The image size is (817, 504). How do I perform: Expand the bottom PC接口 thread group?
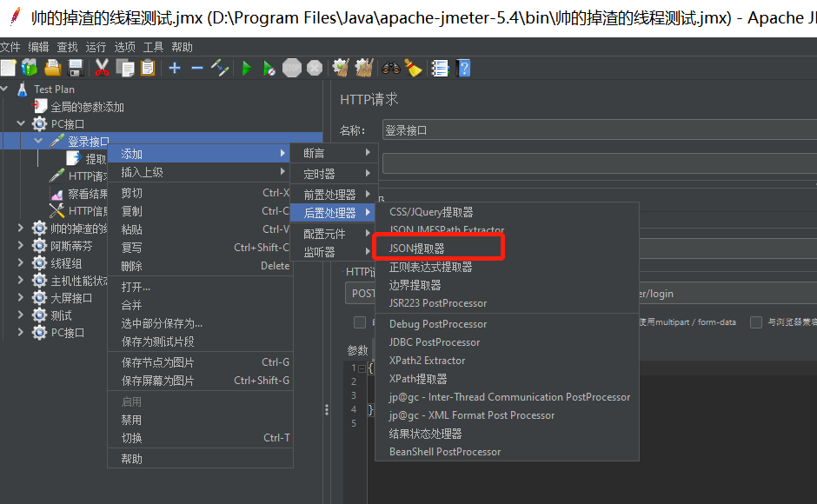21,332
